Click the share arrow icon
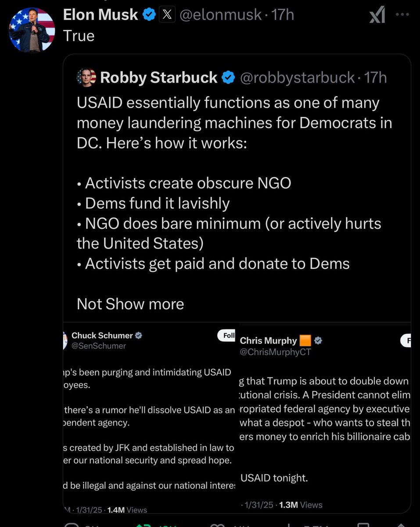The width and height of the screenshot is (420, 527). tap(401, 524)
